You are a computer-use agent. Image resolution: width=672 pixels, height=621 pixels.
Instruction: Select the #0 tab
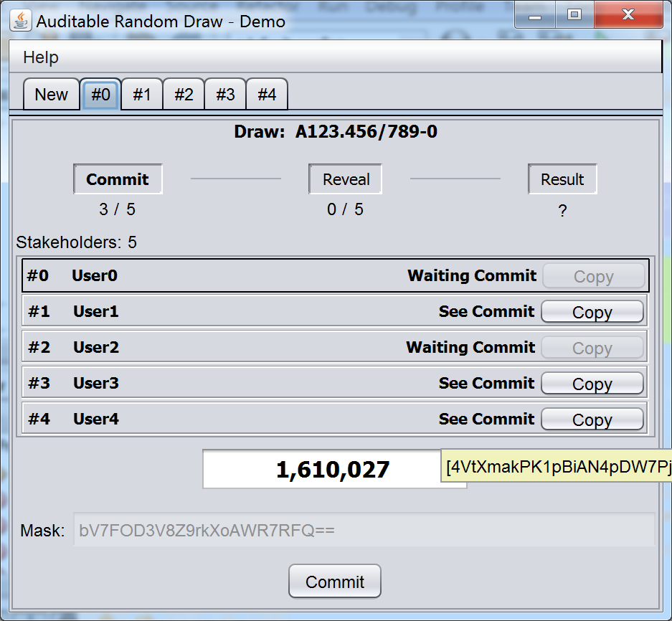tap(100, 94)
